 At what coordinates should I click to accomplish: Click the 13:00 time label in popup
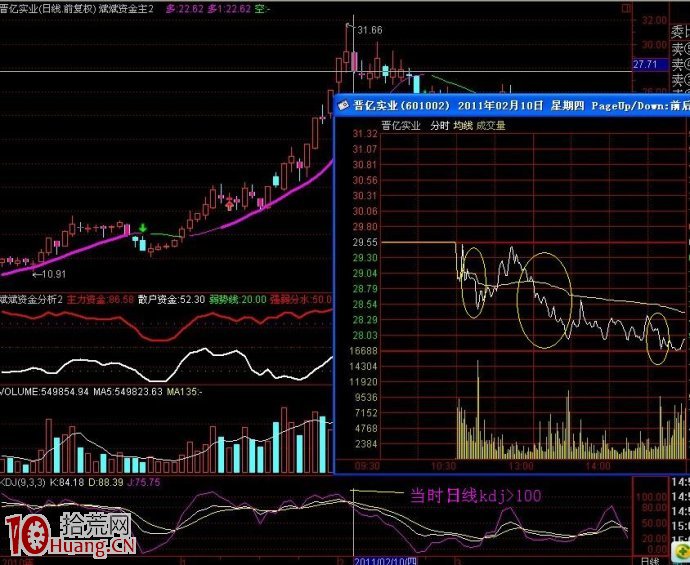pos(521,466)
